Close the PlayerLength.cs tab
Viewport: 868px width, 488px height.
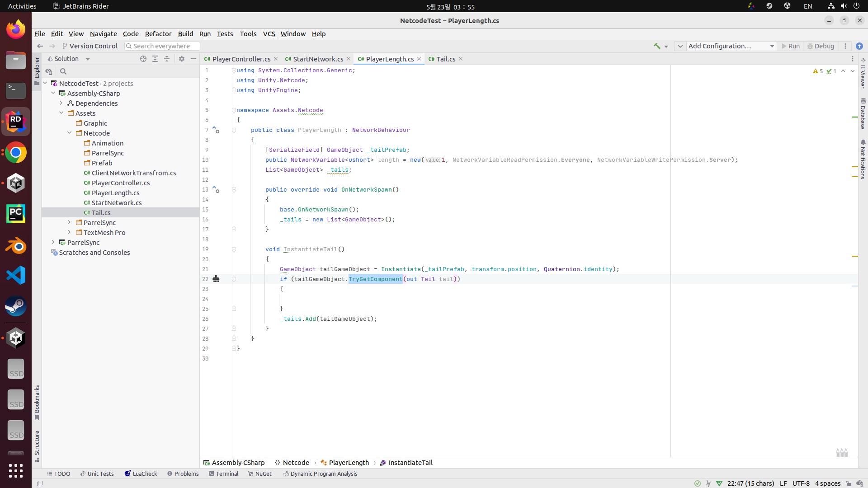tap(419, 59)
